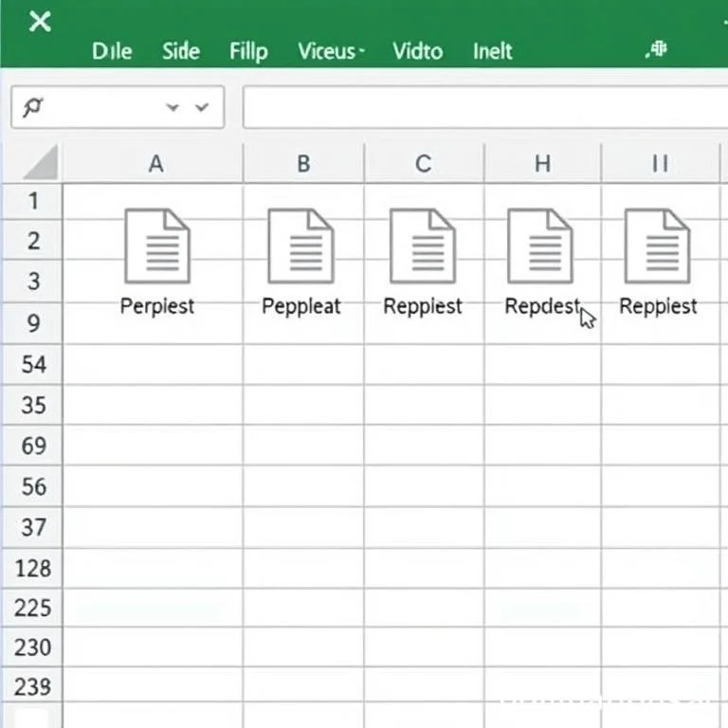
Task: Click the icon inside the name box
Action: click(33, 108)
